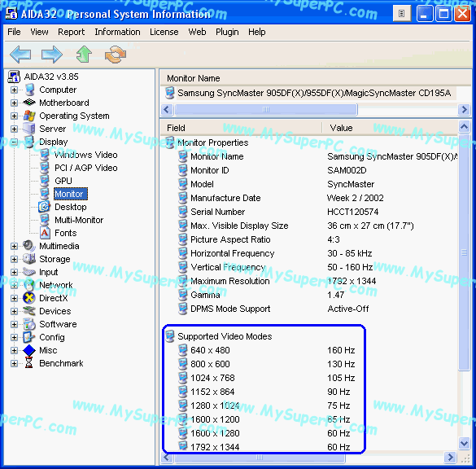Select the Input keyboard icon
The height and width of the screenshot is (469, 476).
coord(29,272)
